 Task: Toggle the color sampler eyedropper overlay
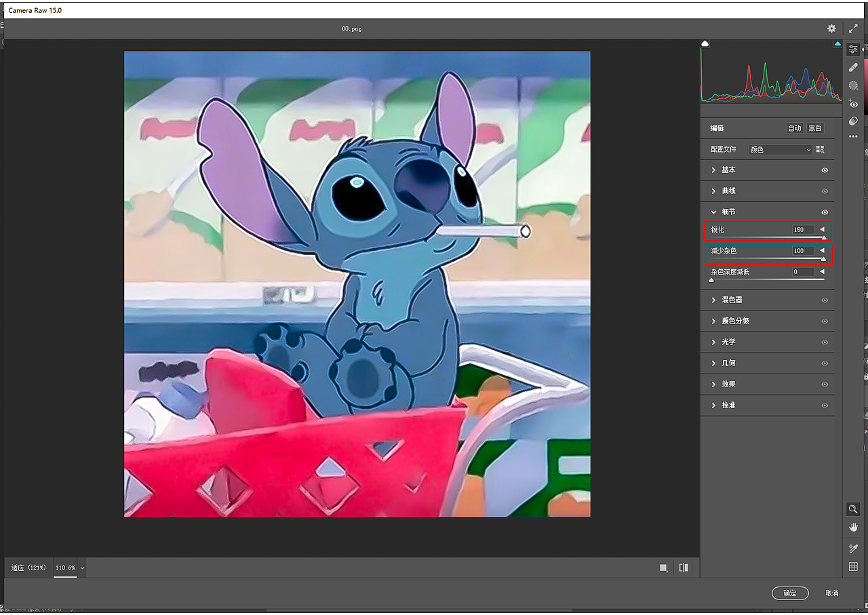853,548
